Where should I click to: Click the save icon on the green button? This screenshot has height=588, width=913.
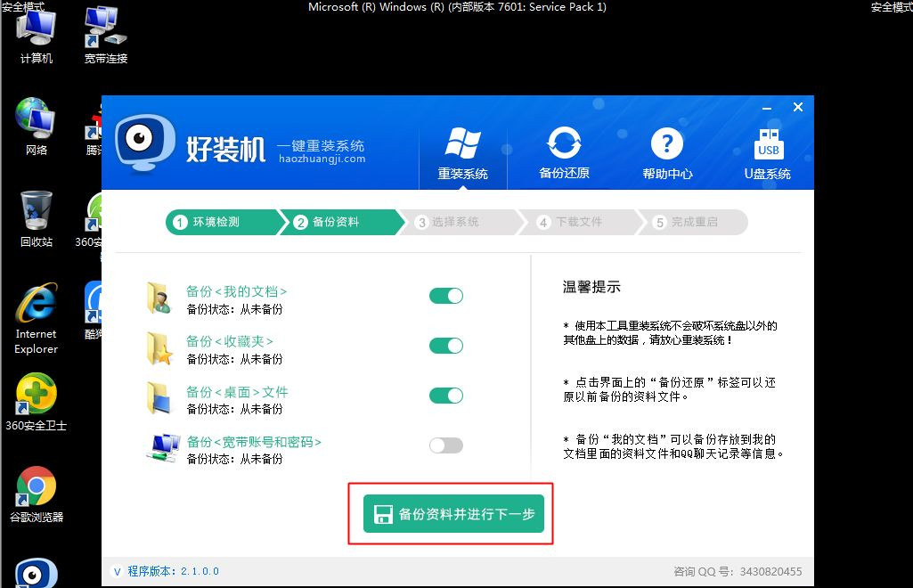383,513
